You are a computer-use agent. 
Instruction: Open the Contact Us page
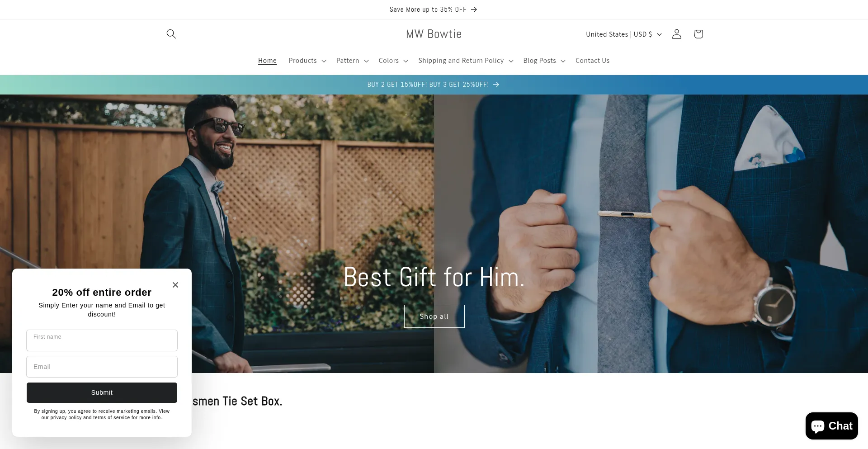click(x=592, y=61)
